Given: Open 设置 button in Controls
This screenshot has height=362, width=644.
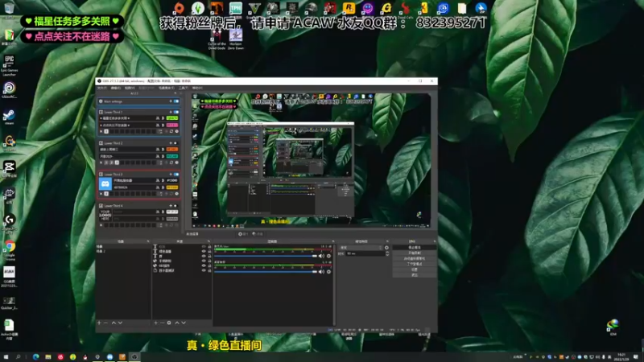Looking at the screenshot, I should click(x=414, y=269).
